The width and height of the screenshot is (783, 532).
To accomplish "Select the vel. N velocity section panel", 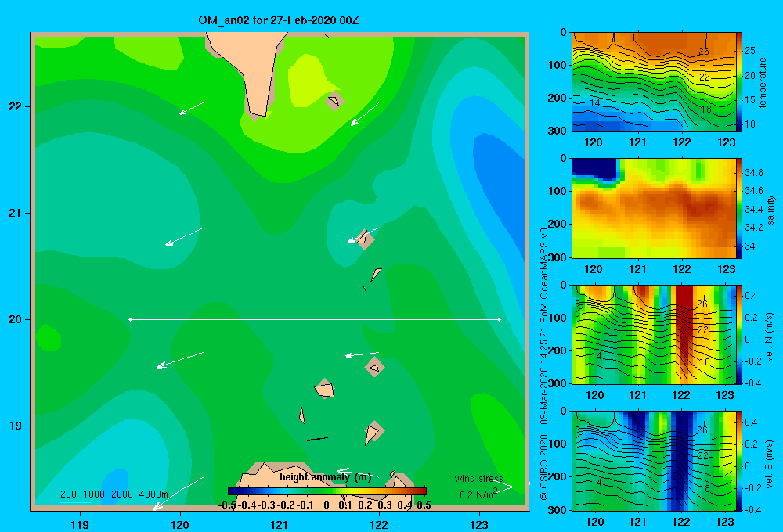I will [x=654, y=334].
